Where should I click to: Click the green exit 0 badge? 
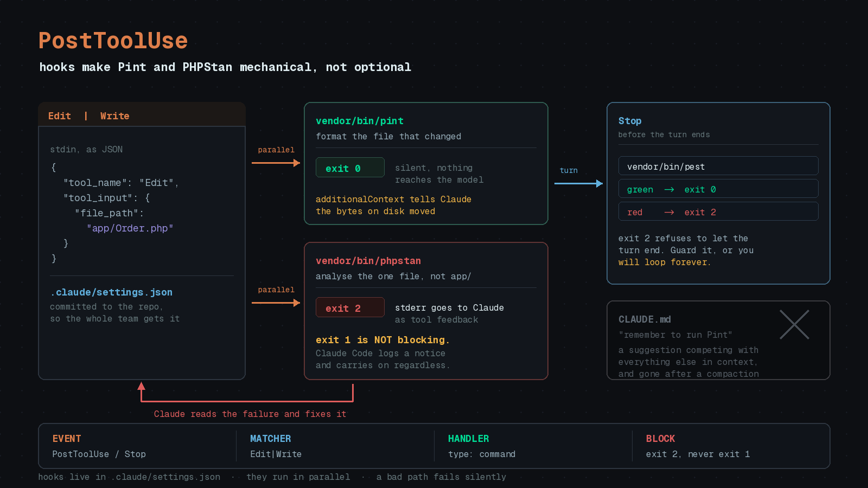point(350,168)
